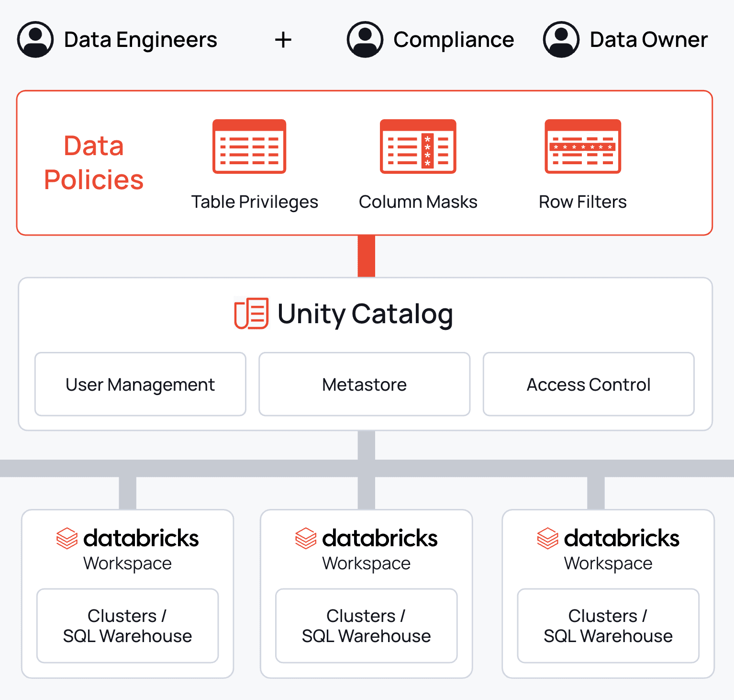Viewport: 734px width, 700px height.
Task: Click the 'Compliance' label
Action: tap(454, 40)
